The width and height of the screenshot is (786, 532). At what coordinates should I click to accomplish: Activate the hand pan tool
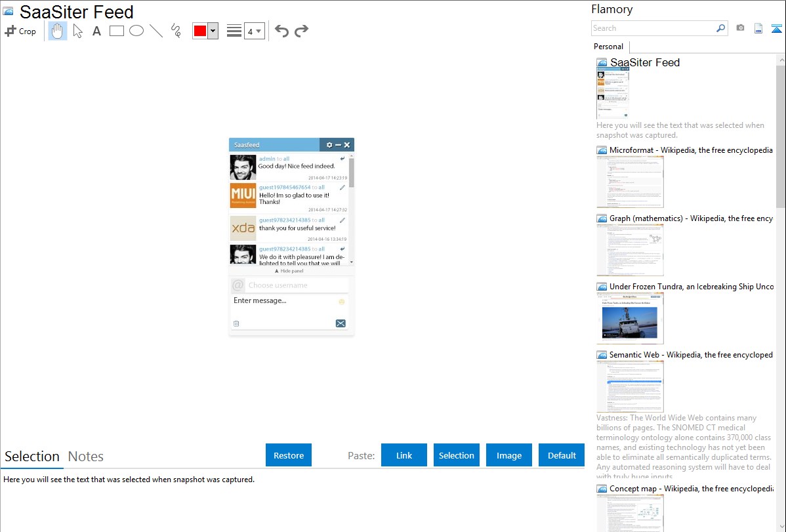pyautogui.click(x=58, y=31)
